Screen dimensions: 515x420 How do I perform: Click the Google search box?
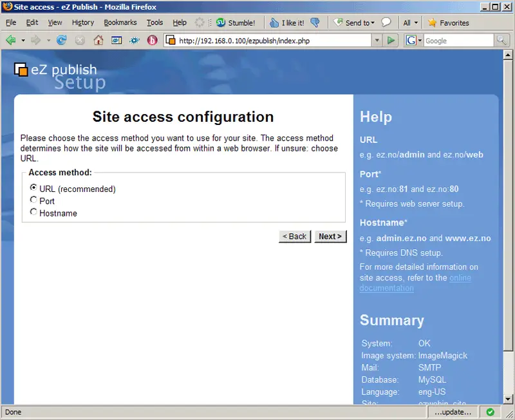click(x=458, y=41)
